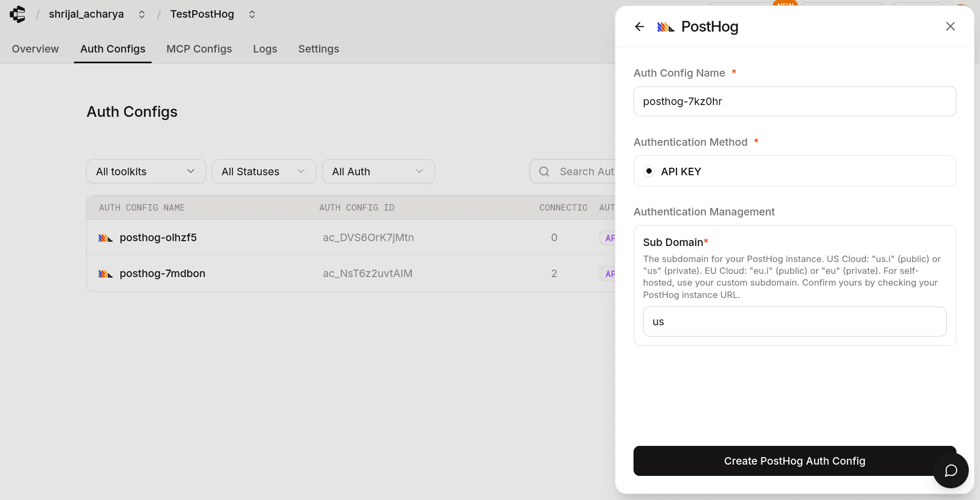Click the search magnifier icon
Image resolution: width=980 pixels, height=500 pixels.
click(544, 171)
